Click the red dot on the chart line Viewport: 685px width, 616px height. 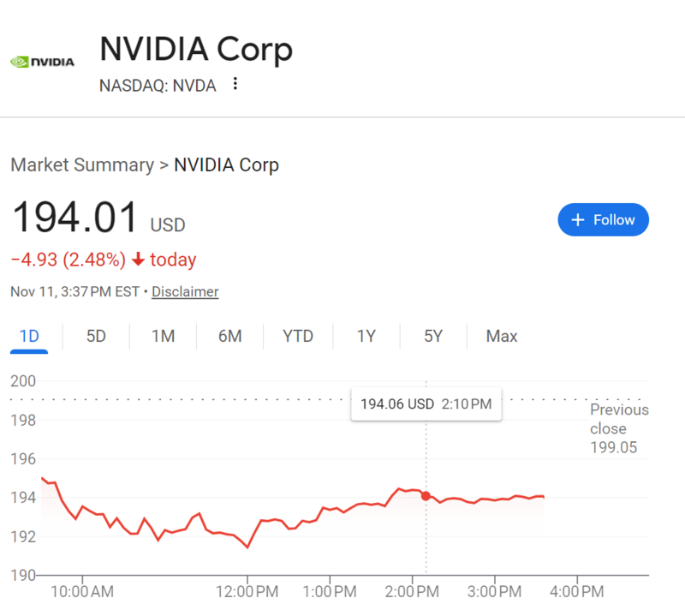[x=426, y=496]
